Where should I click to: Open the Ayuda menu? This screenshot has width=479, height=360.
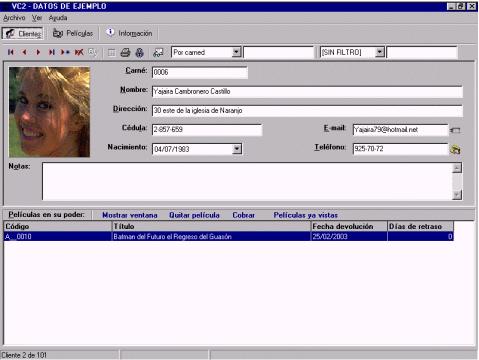(x=58, y=18)
